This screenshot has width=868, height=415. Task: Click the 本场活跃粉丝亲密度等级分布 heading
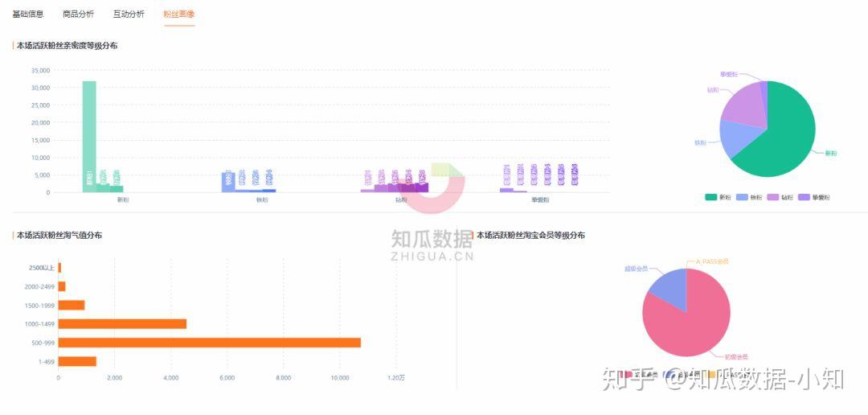pyautogui.click(x=67, y=45)
